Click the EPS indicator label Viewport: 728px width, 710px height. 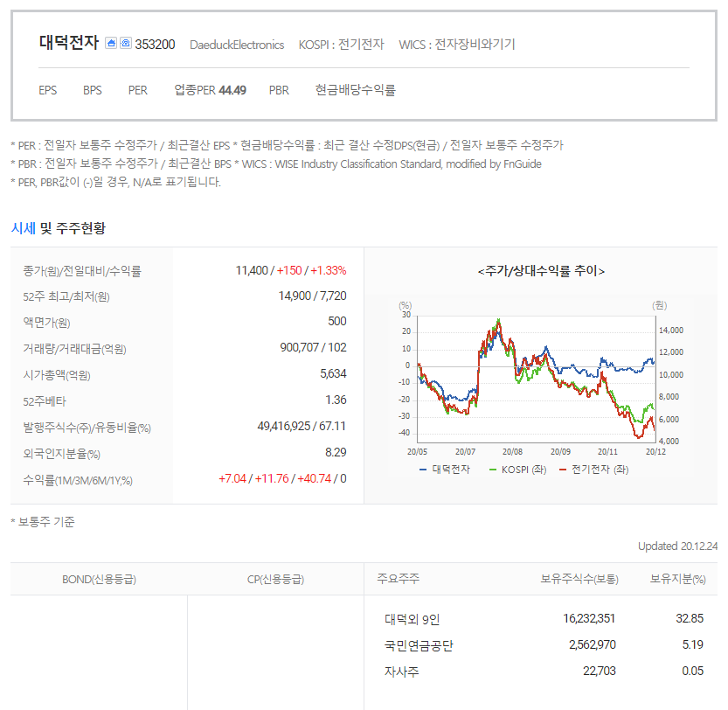48,90
